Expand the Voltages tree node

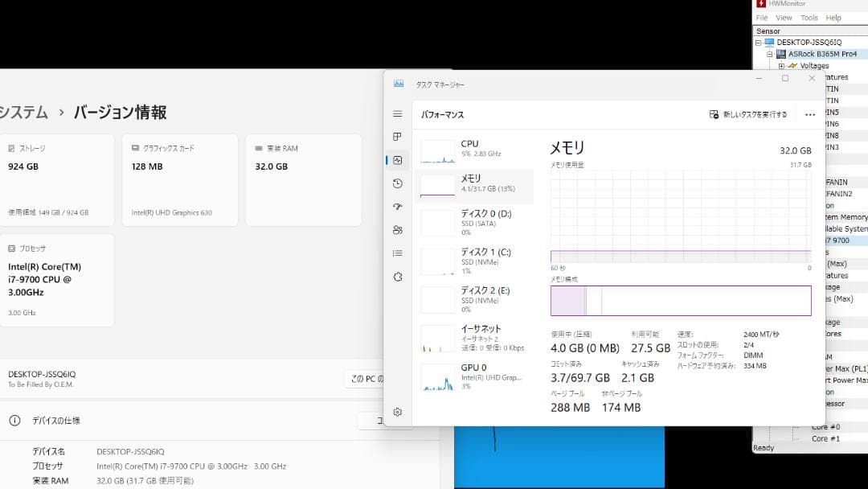click(x=781, y=66)
